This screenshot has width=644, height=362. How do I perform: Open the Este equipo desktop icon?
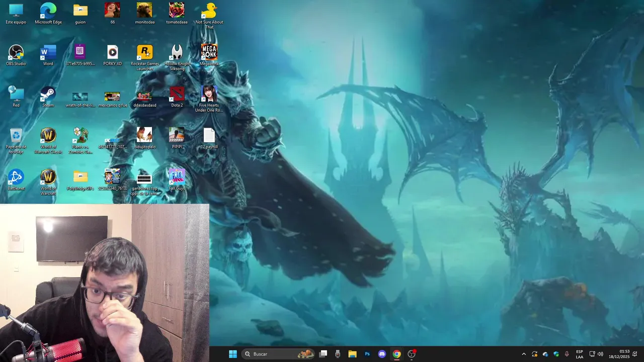pyautogui.click(x=16, y=14)
